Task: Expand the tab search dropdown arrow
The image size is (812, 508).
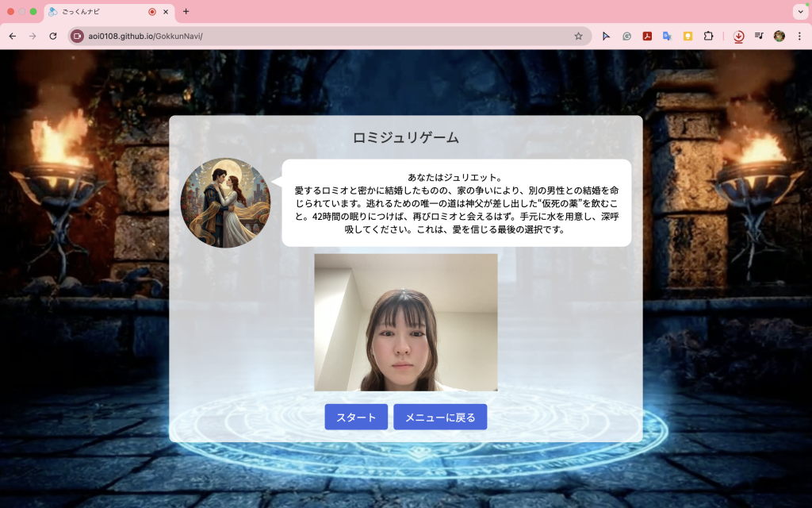Action: click(799, 11)
